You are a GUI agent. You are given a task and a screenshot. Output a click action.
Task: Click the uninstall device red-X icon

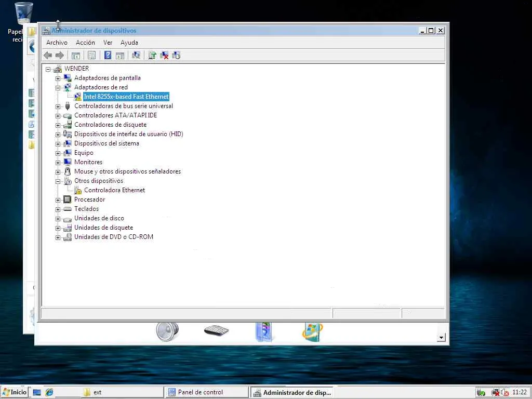[164, 55]
